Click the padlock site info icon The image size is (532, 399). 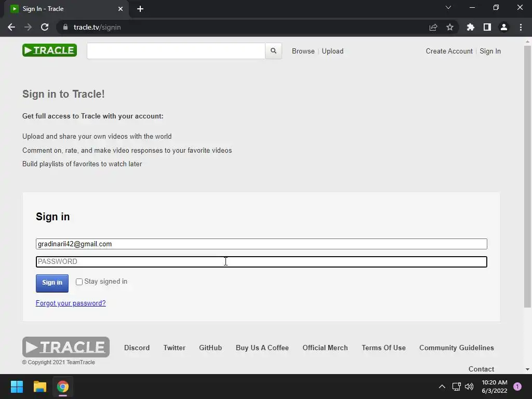coord(65,27)
